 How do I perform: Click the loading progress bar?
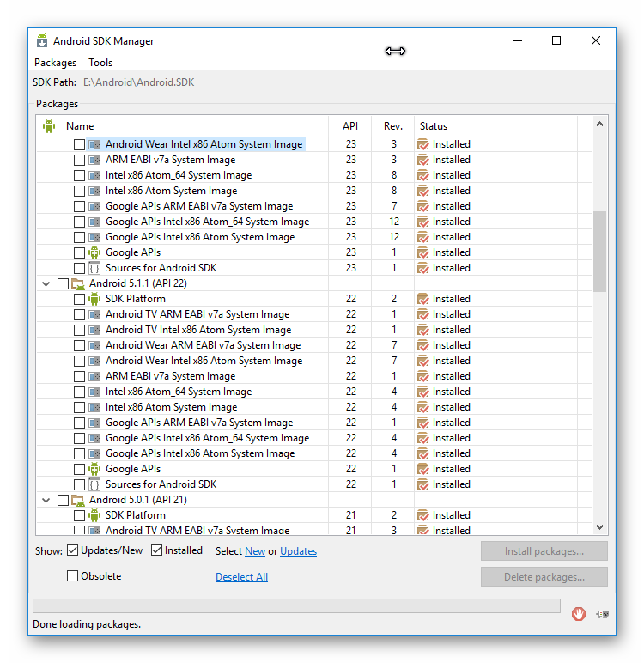296,605
